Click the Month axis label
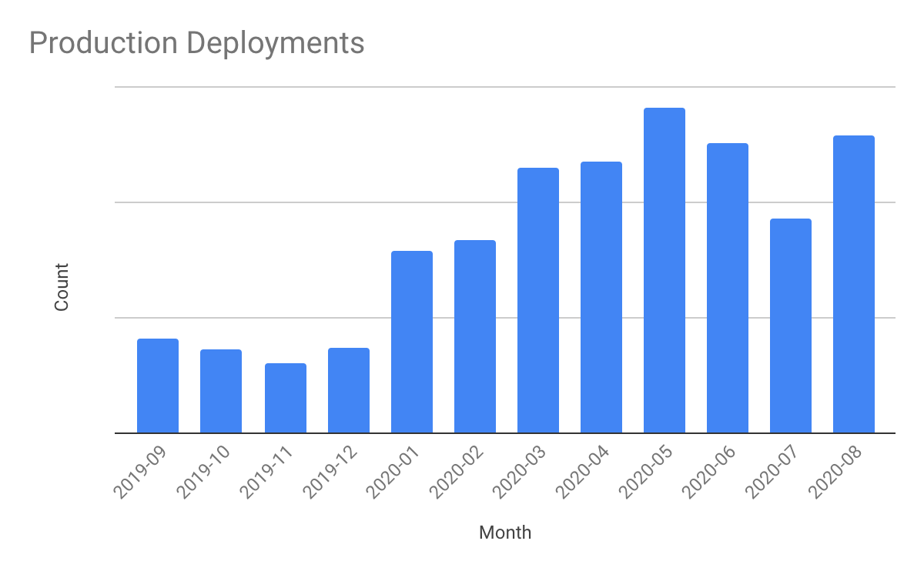 pos(507,532)
